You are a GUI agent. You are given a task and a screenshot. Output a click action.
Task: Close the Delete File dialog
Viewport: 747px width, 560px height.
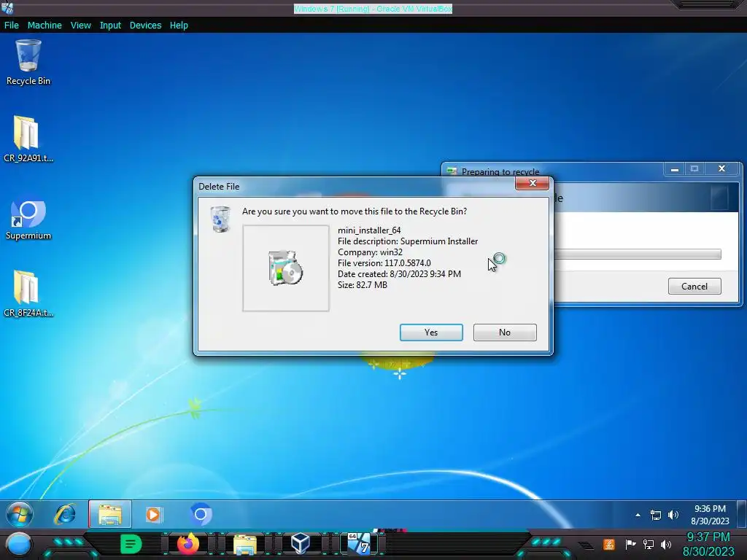click(532, 183)
